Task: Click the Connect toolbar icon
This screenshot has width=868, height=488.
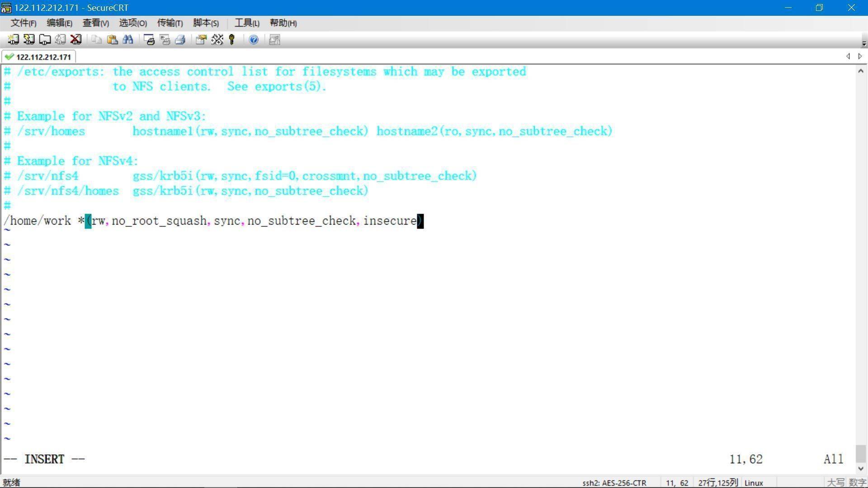Action: pos(13,40)
